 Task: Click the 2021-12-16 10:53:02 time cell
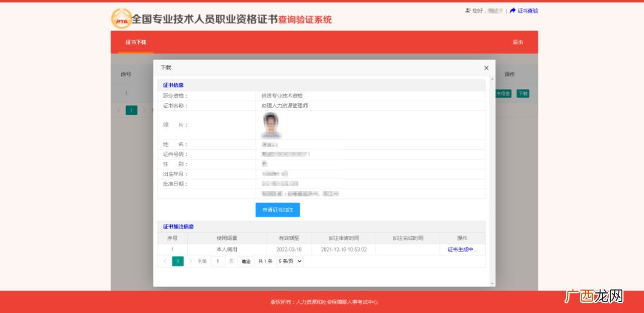click(344, 249)
